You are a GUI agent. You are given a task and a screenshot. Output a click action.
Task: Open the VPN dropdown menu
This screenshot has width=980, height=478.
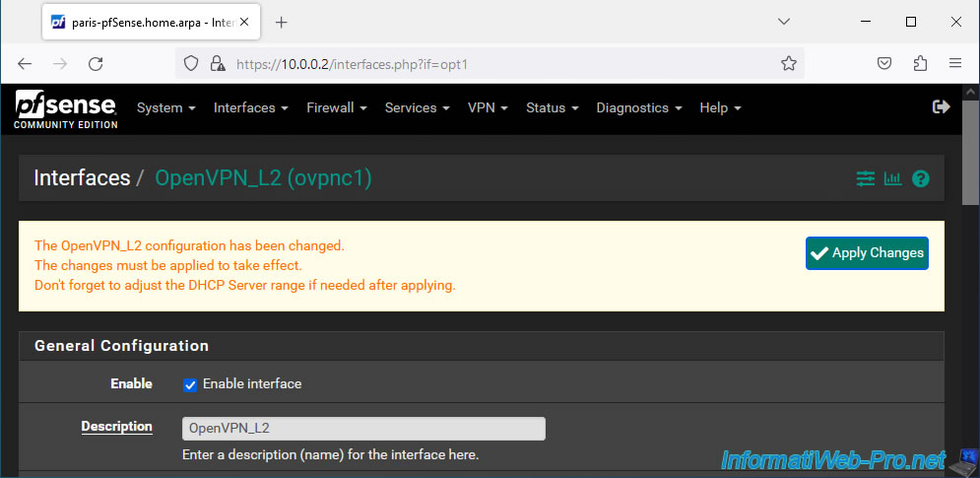(x=489, y=107)
